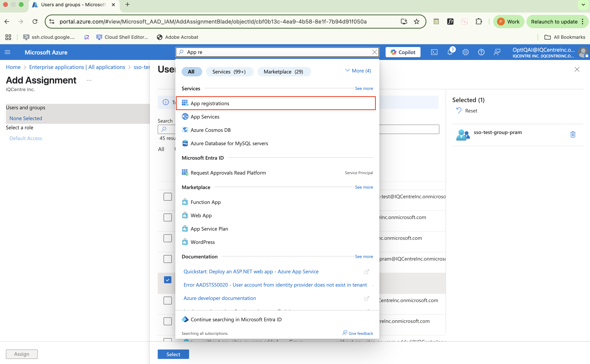
Task: Click the None Selected link
Action: click(x=26, y=118)
